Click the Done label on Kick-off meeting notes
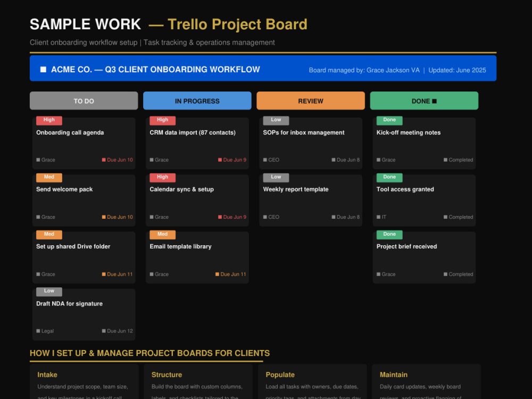The width and height of the screenshot is (532, 399). tap(389, 120)
